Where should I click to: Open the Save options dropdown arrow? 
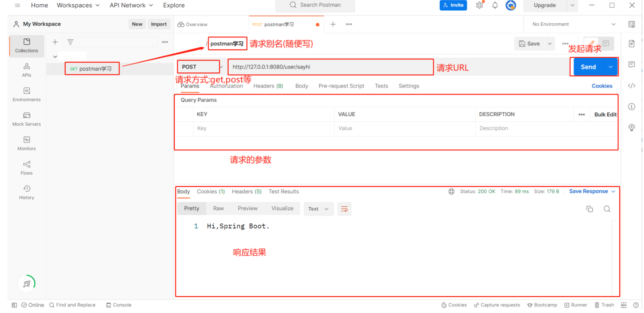point(549,44)
